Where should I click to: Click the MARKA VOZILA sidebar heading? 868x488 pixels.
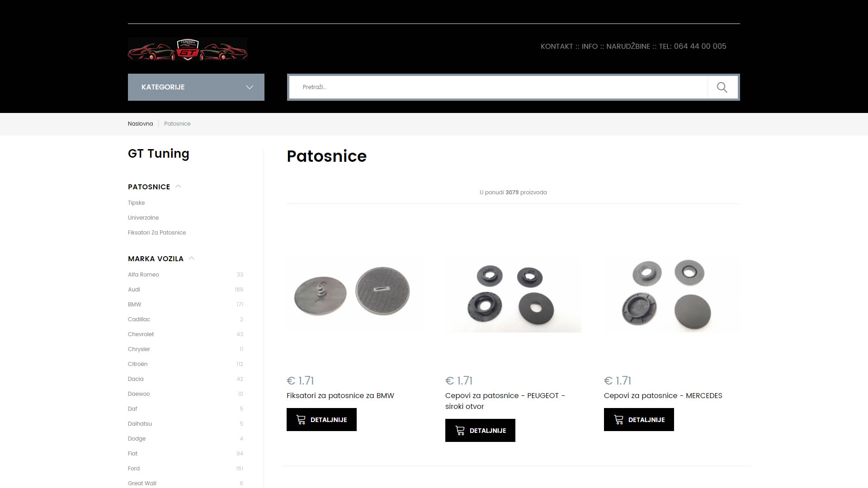pyautogui.click(x=156, y=259)
